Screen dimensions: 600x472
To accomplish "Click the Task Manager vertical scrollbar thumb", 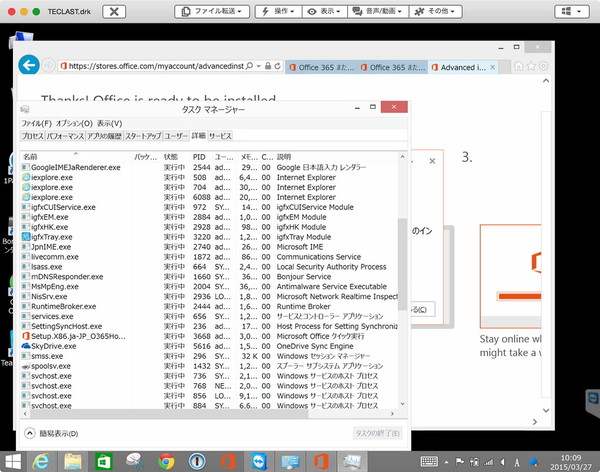I will tap(402, 264).
